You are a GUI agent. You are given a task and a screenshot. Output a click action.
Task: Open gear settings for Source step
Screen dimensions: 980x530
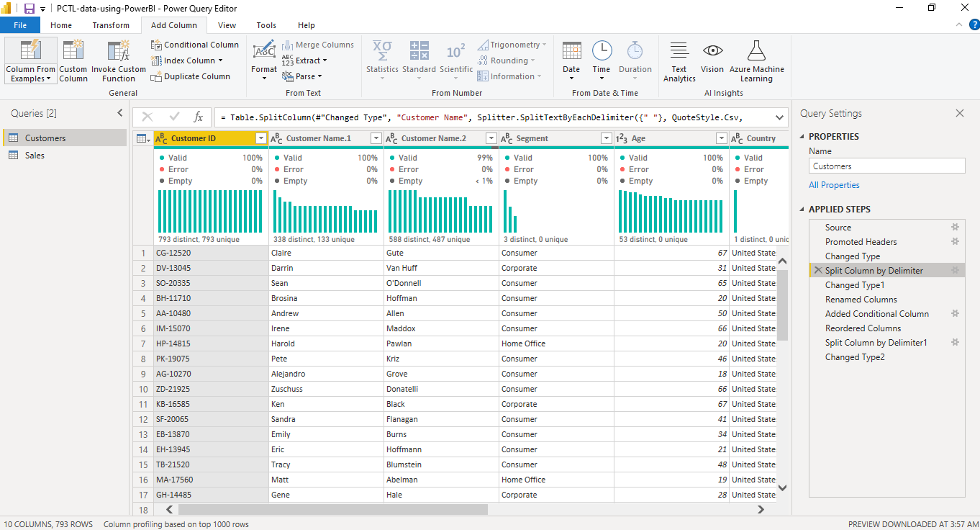pyautogui.click(x=956, y=227)
